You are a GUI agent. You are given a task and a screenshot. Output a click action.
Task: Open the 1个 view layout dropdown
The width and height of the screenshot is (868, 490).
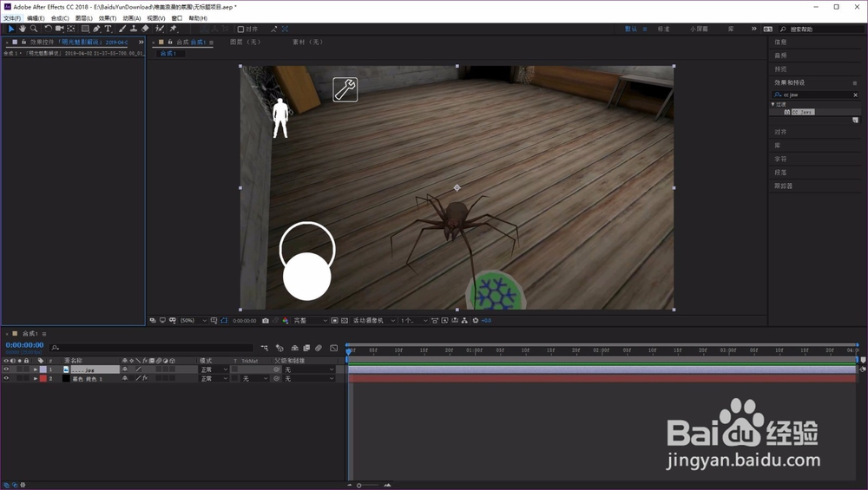(x=413, y=320)
